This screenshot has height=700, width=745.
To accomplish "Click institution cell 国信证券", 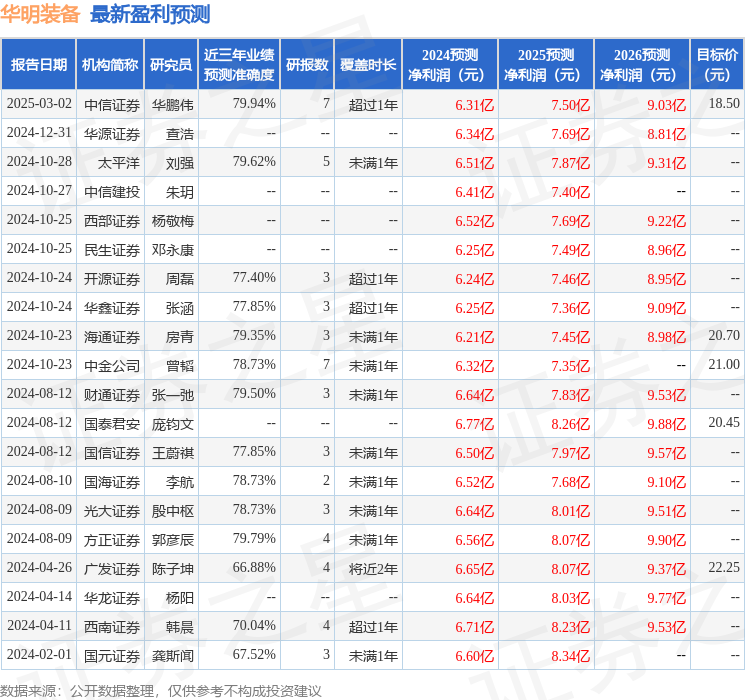I will (x=112, y=452).
